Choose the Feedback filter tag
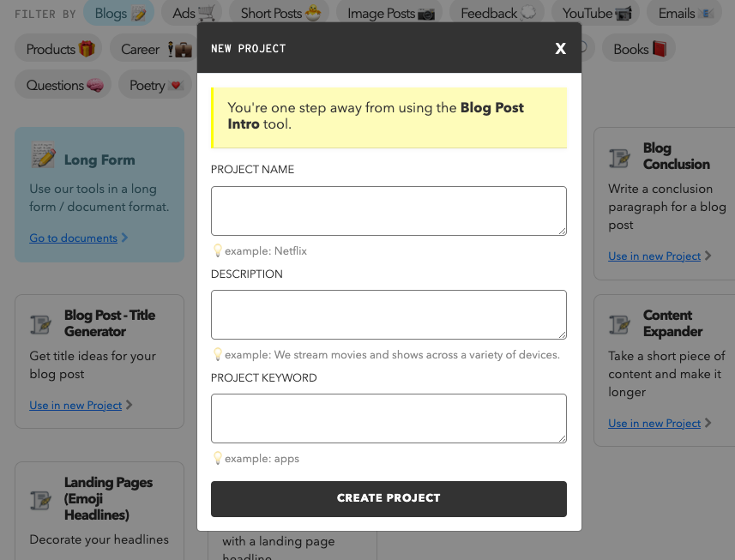This screenshot has height=560, width=735. click(498, 13)
